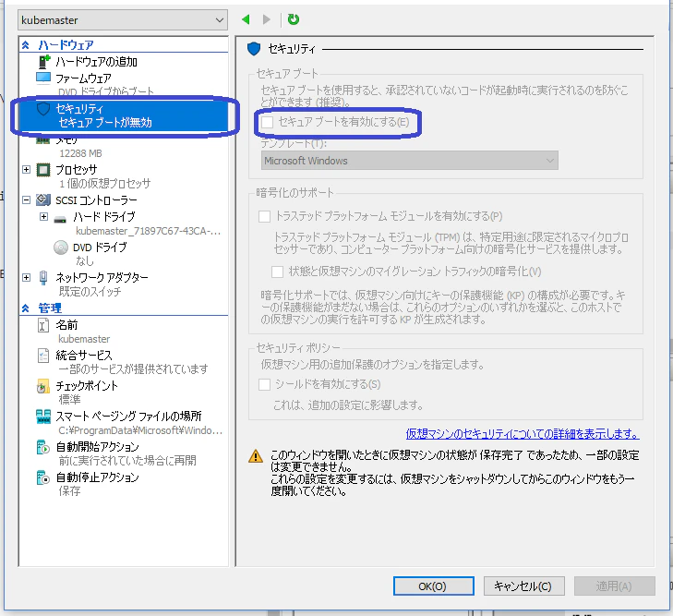Collapse the 管理 section chevron
Viewport: 673px width, 616px height.
(26, 308)
